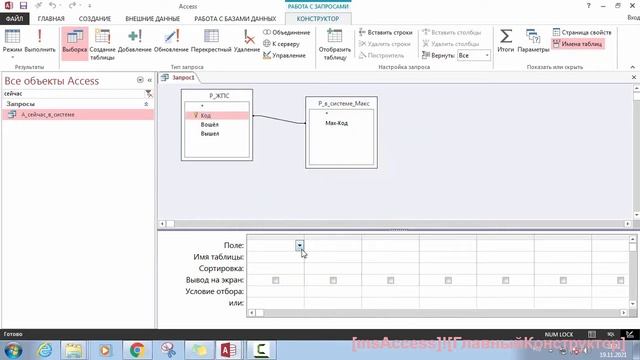Open the Help question mark
Image resolution: width=640 pixels, height=360 pixels.
589,6
